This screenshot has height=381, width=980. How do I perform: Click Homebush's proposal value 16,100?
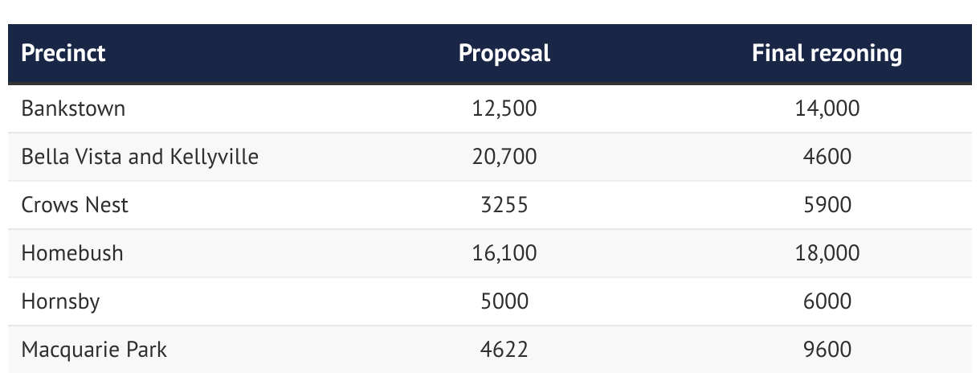(x=504, y=253)
